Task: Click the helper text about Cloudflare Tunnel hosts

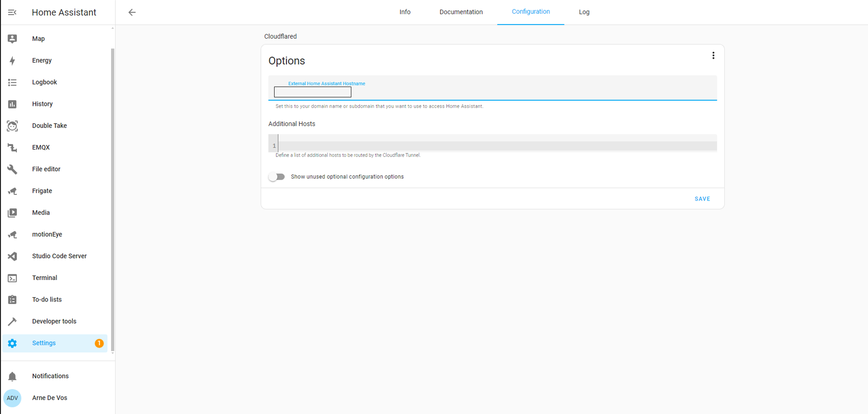Action: 348,155
